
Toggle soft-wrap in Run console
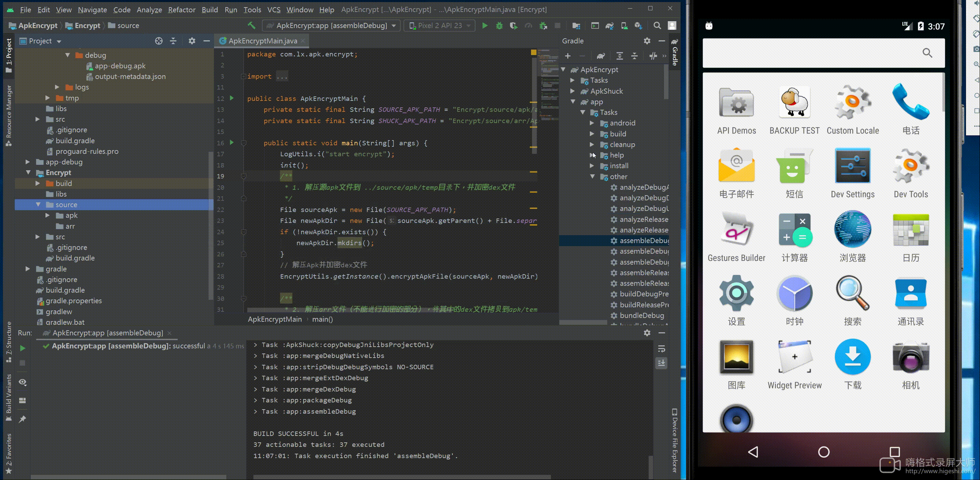(662, 349)
